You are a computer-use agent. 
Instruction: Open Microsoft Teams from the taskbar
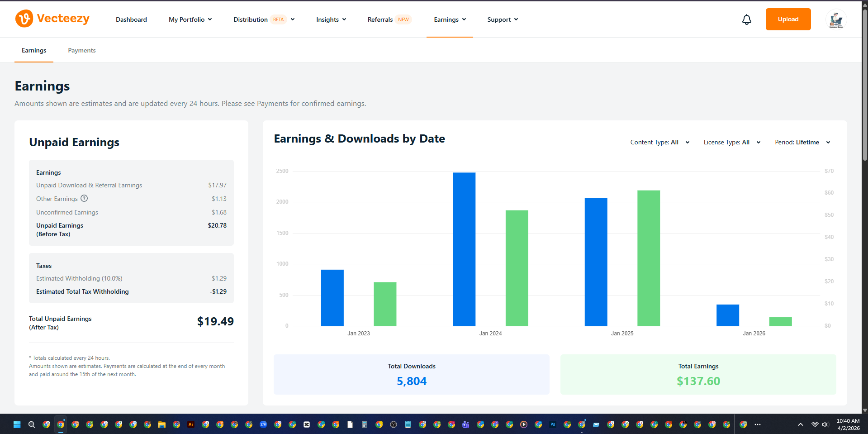tap(466, 424)
